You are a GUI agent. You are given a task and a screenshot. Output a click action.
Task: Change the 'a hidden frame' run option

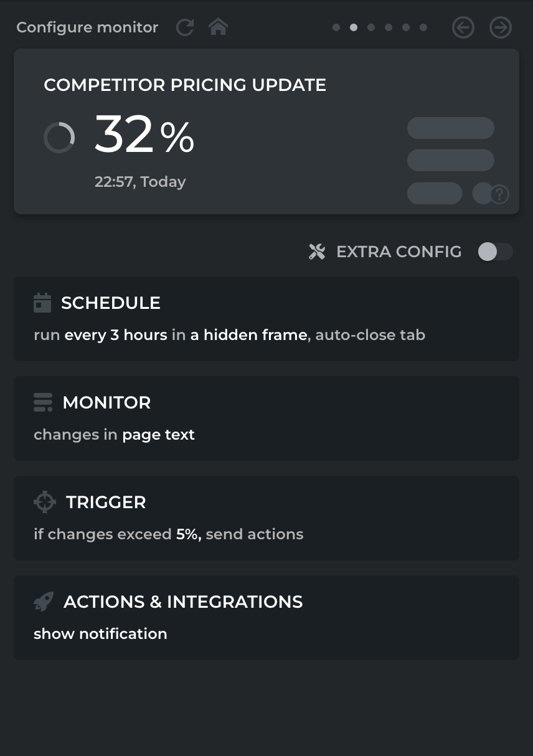[248, 335]
